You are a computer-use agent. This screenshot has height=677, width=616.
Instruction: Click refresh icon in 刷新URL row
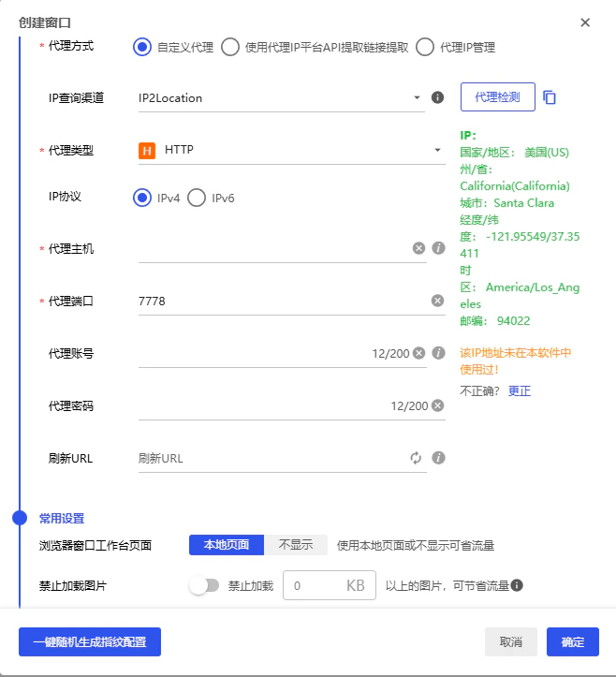point(416,458)
